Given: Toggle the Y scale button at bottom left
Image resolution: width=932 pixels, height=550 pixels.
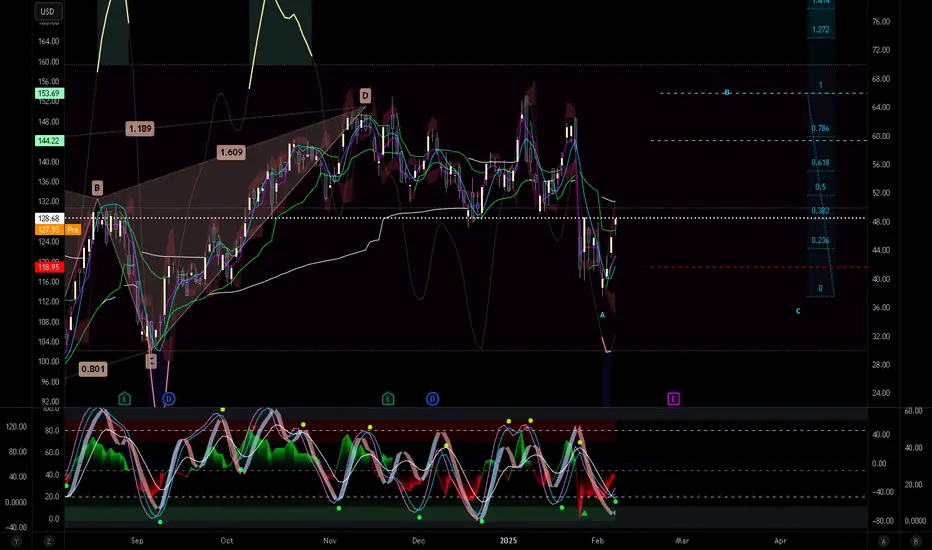Looking at the screenshot, I should 16,541.
